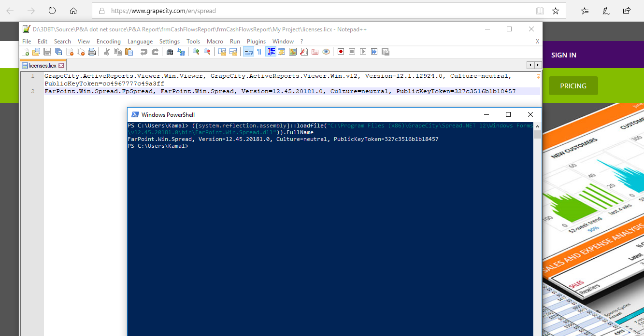Click the Zoom Out magnifier icon

[x=207, y=52]
